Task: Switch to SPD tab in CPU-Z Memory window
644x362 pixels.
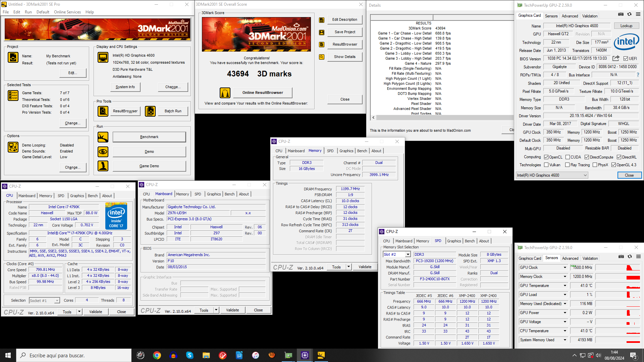Action: [330, 151]
